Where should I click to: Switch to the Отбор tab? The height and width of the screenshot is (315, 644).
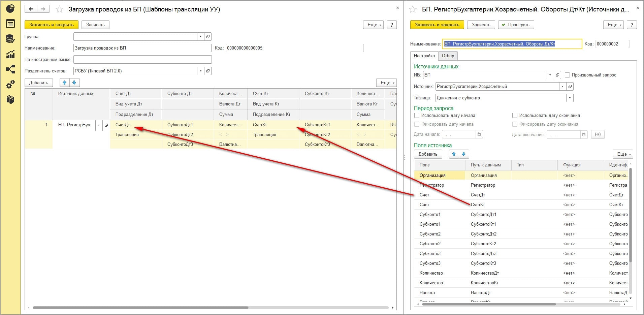pos(448,56)
